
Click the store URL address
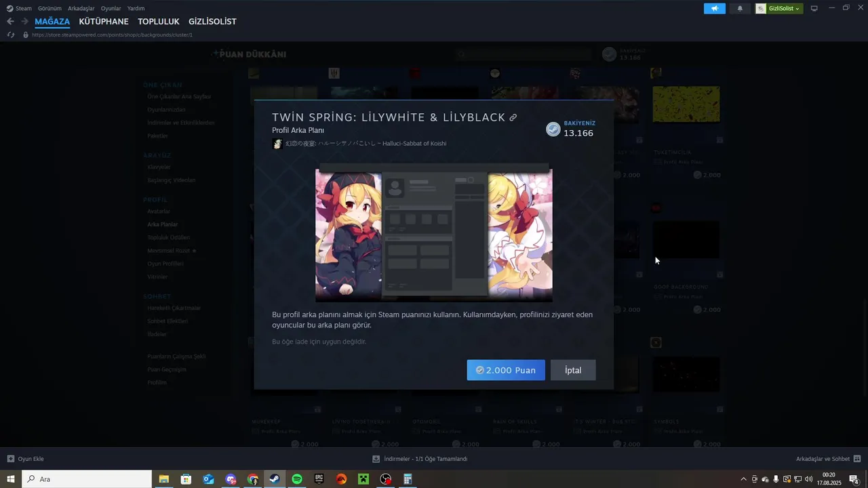pos(112,35)
